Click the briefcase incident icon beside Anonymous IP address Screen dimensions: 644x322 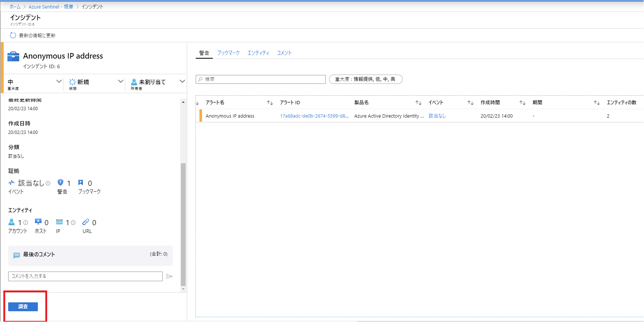13,56
